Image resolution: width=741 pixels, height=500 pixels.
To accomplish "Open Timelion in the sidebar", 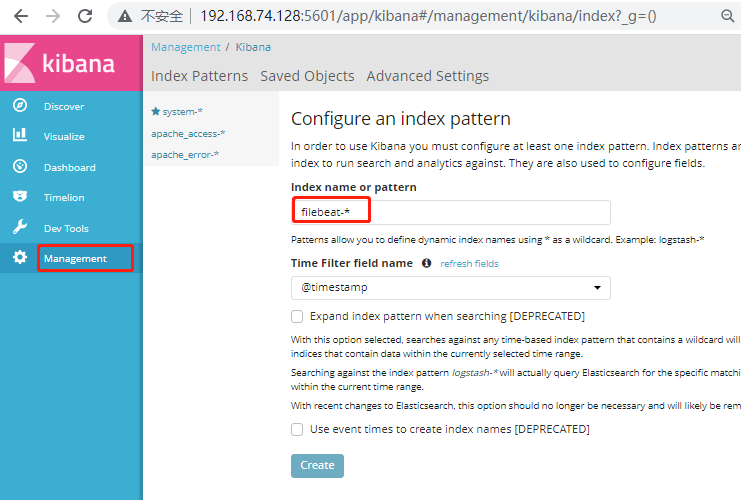I will [64, 198].
